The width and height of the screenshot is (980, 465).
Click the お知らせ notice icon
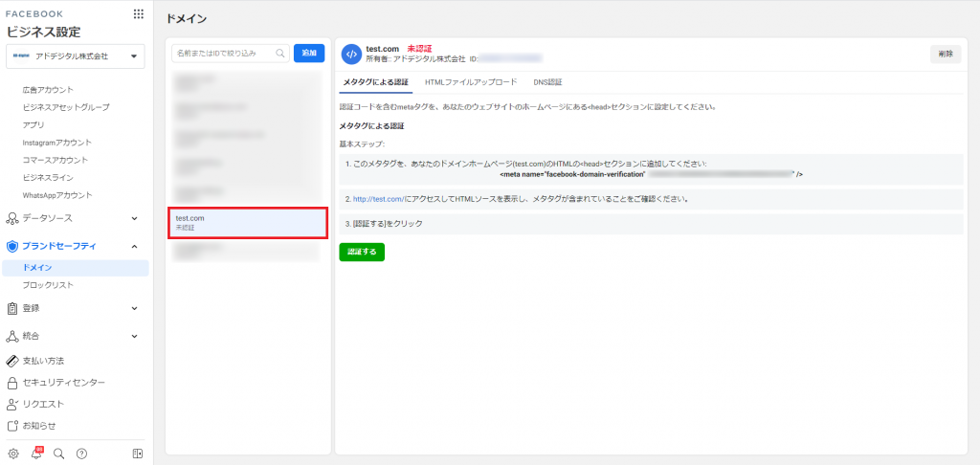pos(11,427)
